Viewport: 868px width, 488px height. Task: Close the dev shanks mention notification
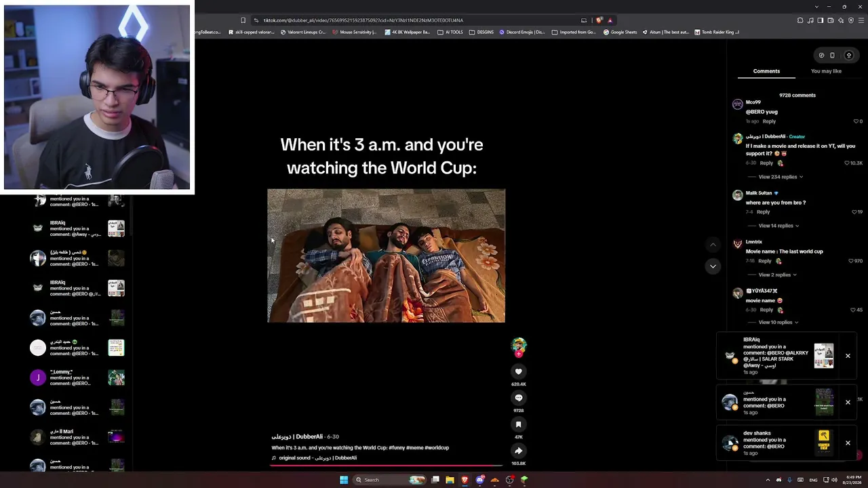tap(848, 443)
